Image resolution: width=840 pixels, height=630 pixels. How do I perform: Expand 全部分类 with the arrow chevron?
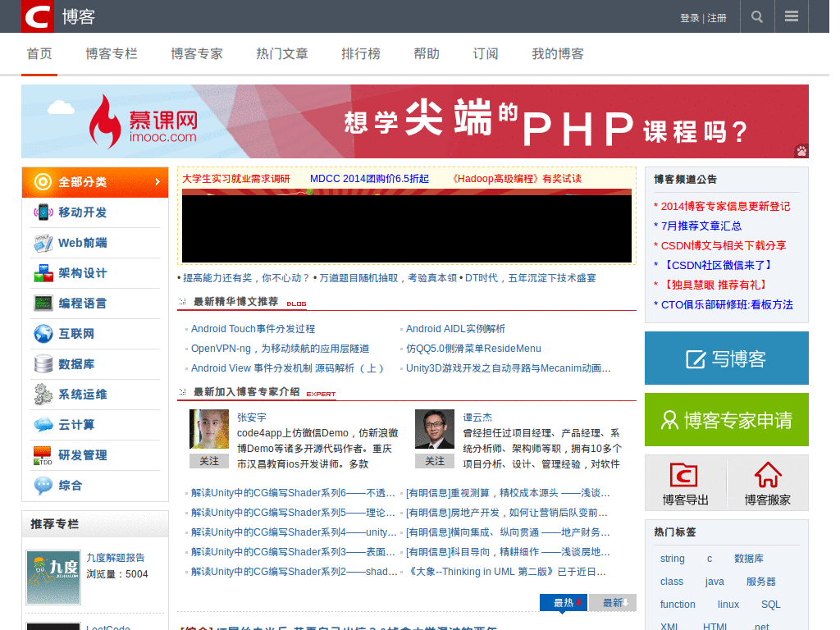[x=157, y=182]
